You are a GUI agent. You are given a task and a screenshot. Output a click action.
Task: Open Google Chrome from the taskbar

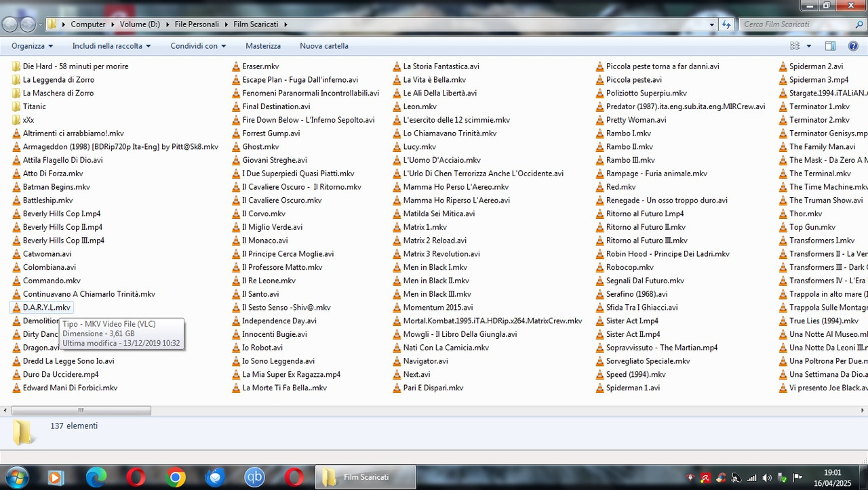pos(176,477)
